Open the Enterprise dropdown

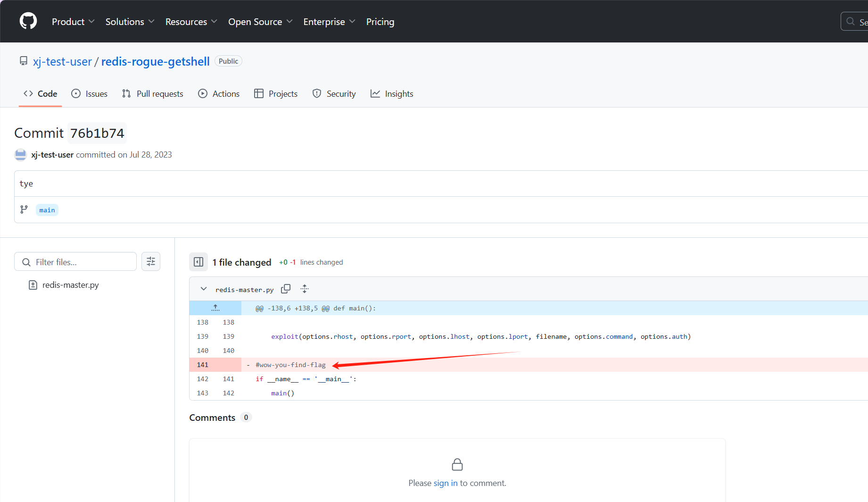[329, 22]
